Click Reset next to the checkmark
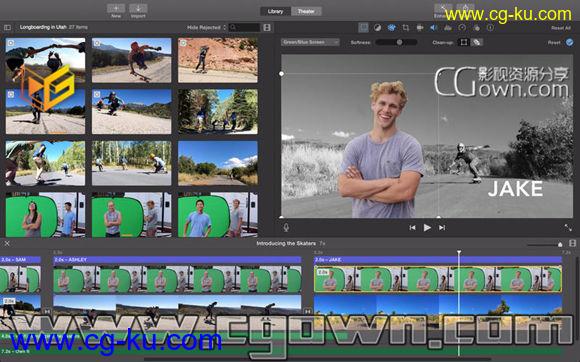This screenshot has height=362, width=580. click(554, 43)
